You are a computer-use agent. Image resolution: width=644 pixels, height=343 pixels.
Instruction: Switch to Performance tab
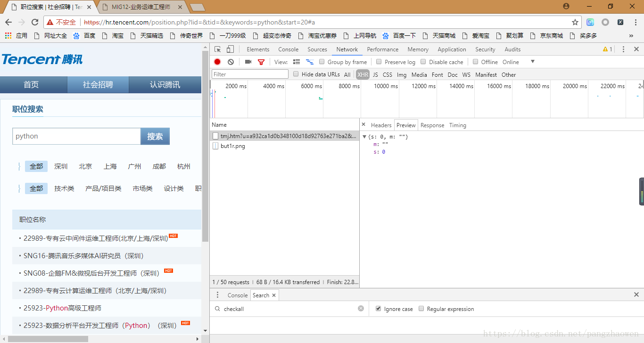[383, 49]
